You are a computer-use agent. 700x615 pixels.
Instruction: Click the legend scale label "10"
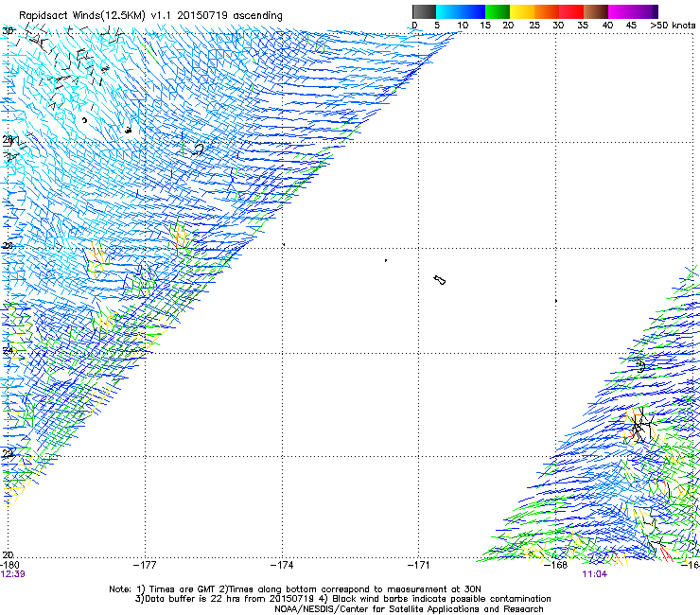tap(463, 26)
